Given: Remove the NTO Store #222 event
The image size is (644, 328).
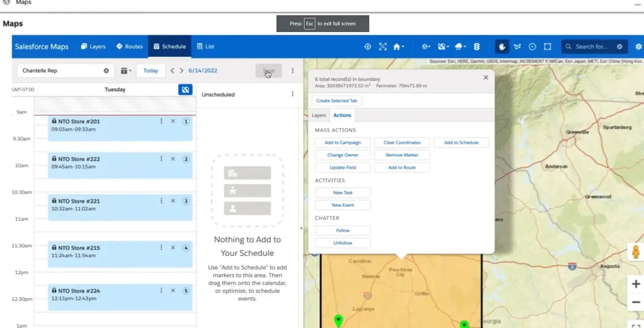Looking at the screenshot, I should pos(173,159).
